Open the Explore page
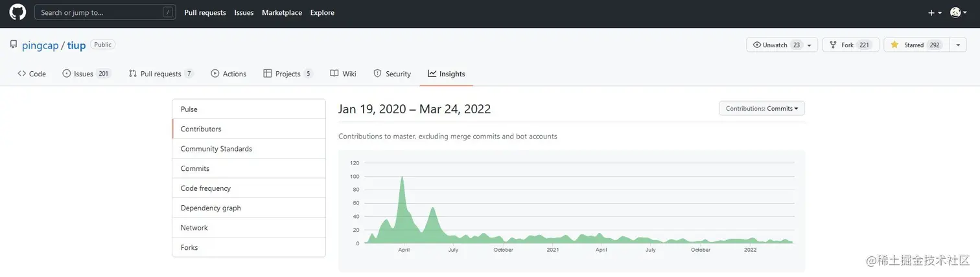 point(322,12)
